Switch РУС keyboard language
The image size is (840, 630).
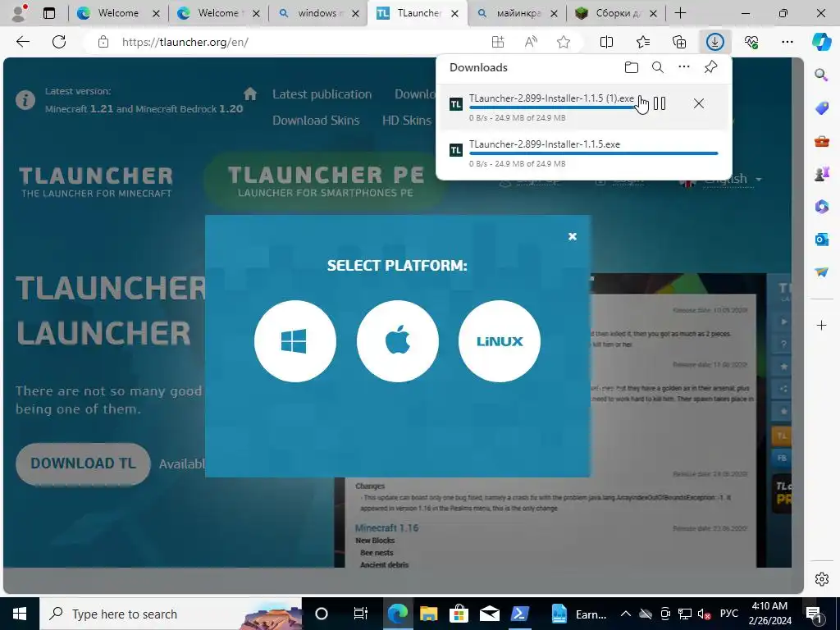(728, 614)
